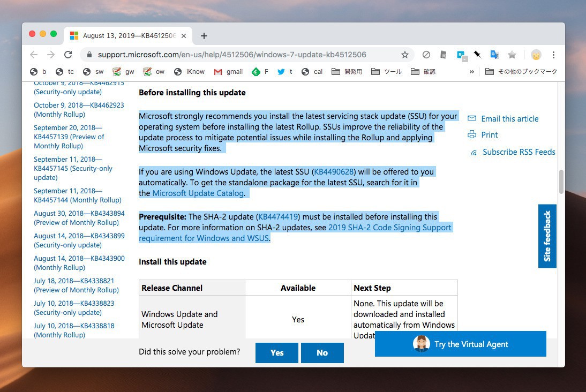
Task: Click Email this article
Action: pos(510,119)
